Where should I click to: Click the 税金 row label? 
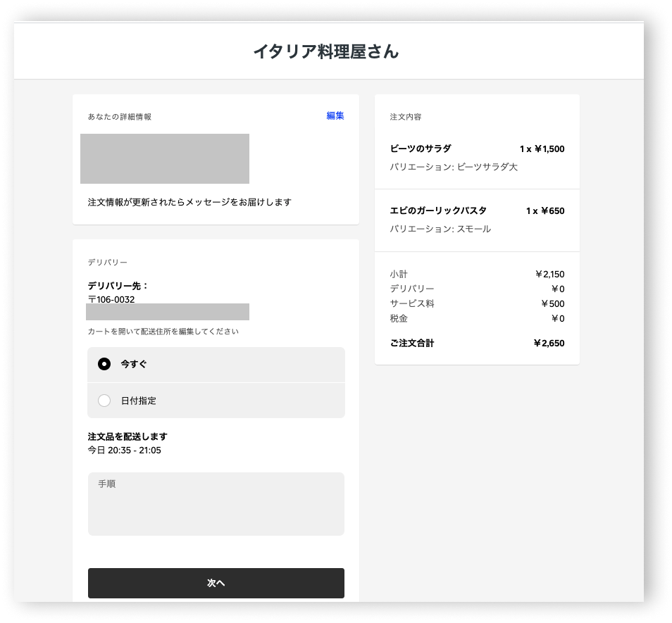pos(399,319)
